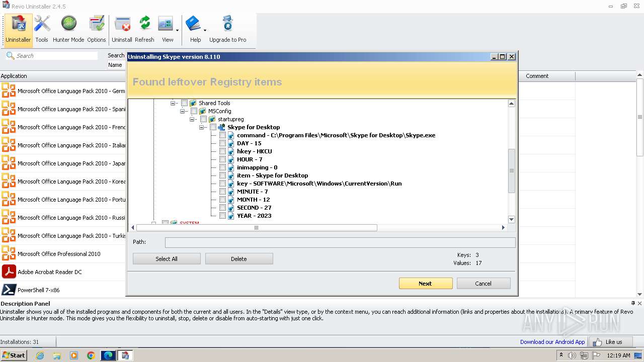
Task: Select the MINUTE - 7 entry
Action: pos(253,192)
